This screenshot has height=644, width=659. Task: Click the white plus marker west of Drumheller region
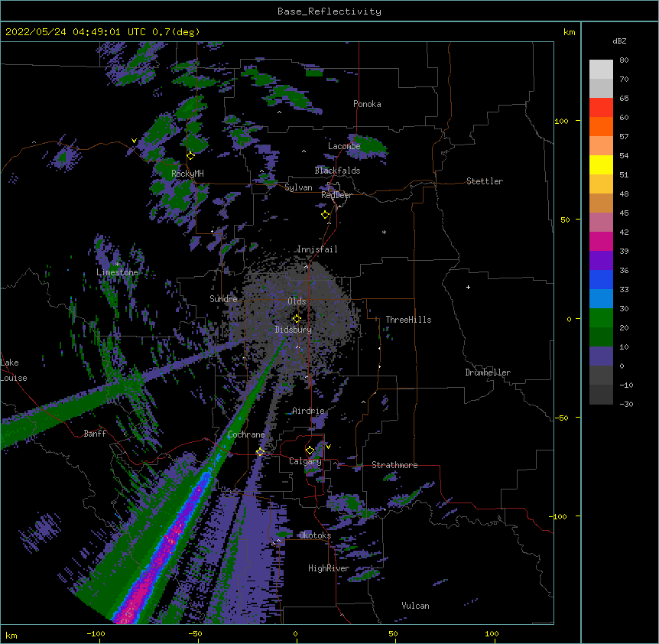tap(468, 287)
